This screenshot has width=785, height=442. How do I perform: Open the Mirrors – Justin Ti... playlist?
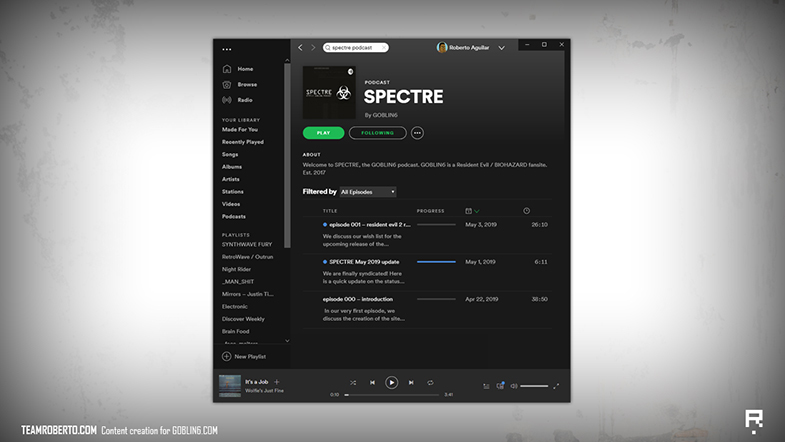[x=248, y=294]
